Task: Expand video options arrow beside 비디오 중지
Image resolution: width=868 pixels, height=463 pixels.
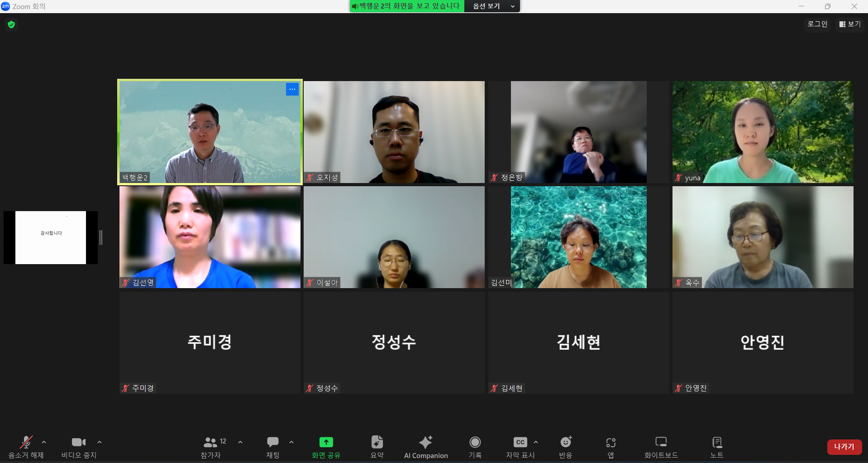Action: [100, 442]
